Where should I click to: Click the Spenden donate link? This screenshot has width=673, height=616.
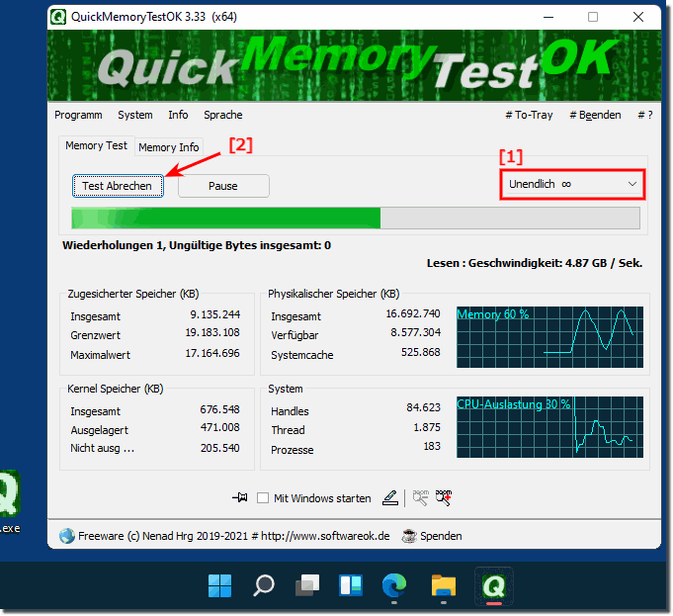pos(441,536)
